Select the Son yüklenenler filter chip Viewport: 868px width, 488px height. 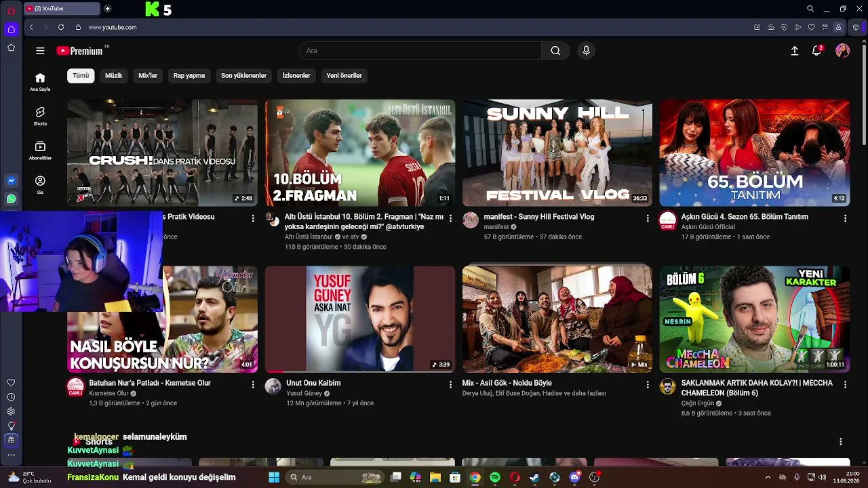(x=243, y=76)
